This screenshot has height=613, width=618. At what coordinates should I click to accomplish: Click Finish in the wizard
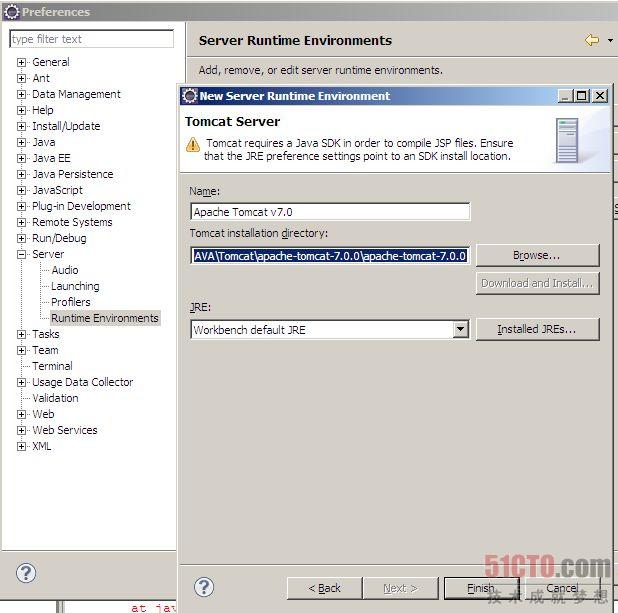point(482,588)
